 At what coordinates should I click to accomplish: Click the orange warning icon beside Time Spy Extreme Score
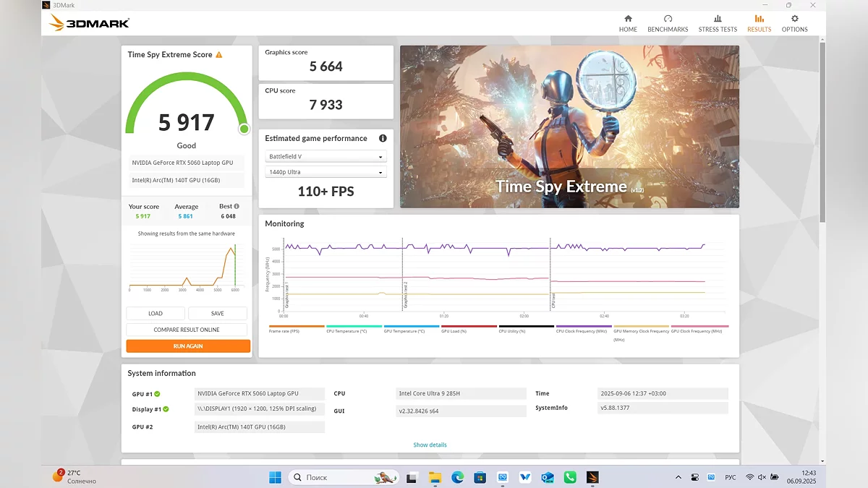pyautogui.click(x=219, y=55)
